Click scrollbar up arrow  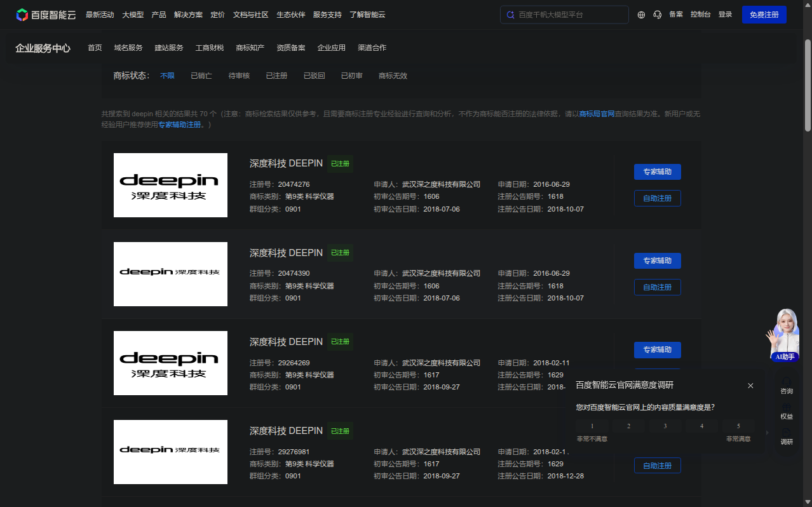808,5
